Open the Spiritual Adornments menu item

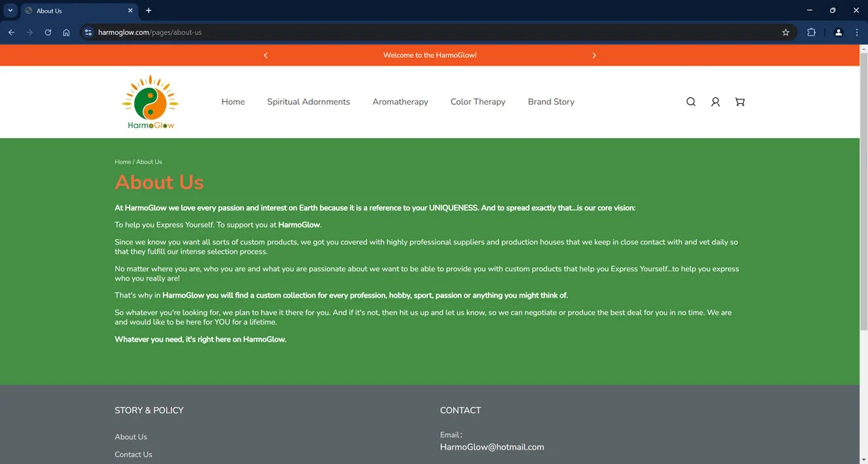tap(308, 102)
